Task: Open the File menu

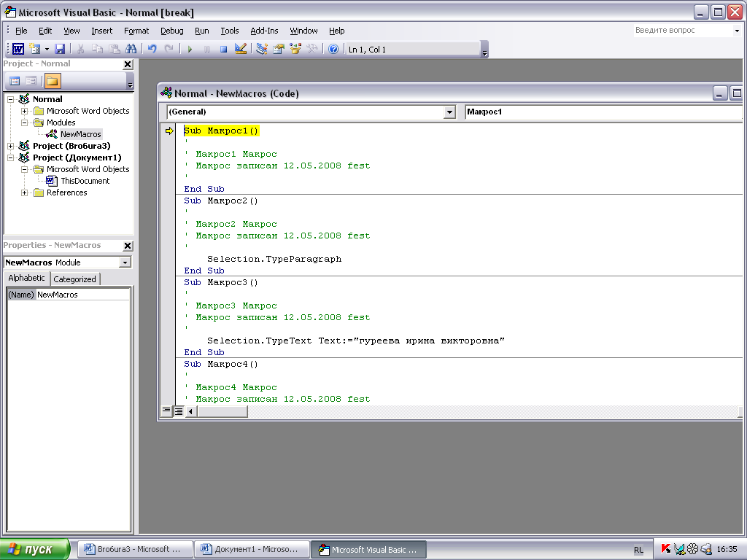Action: pyautogui.click(x=21, y=31)
